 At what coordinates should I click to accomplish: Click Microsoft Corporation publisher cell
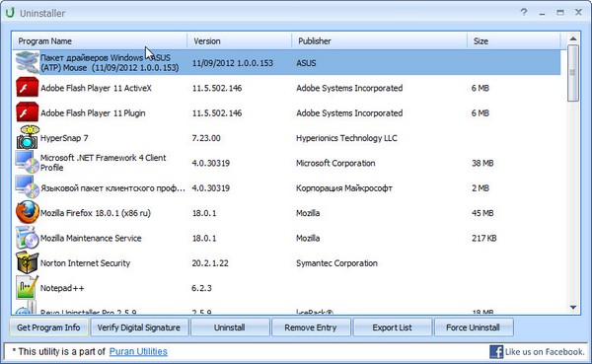335,163
